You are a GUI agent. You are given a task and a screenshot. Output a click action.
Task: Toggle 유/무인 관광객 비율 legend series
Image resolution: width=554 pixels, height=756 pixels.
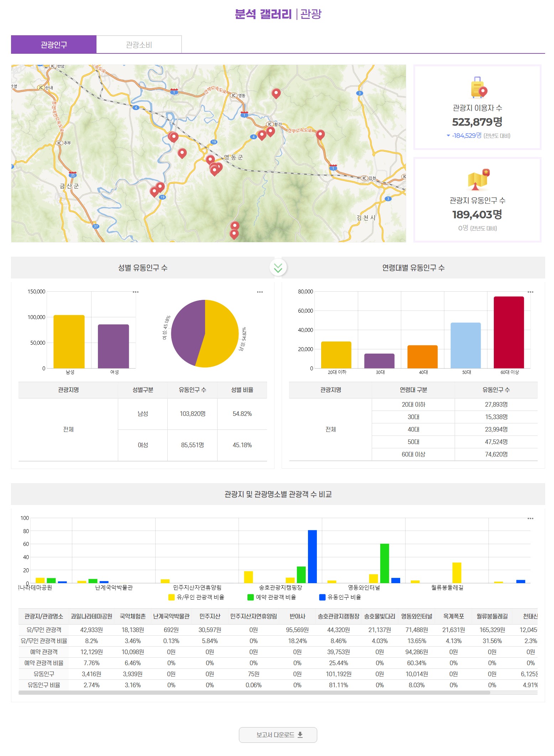[197, 597]
